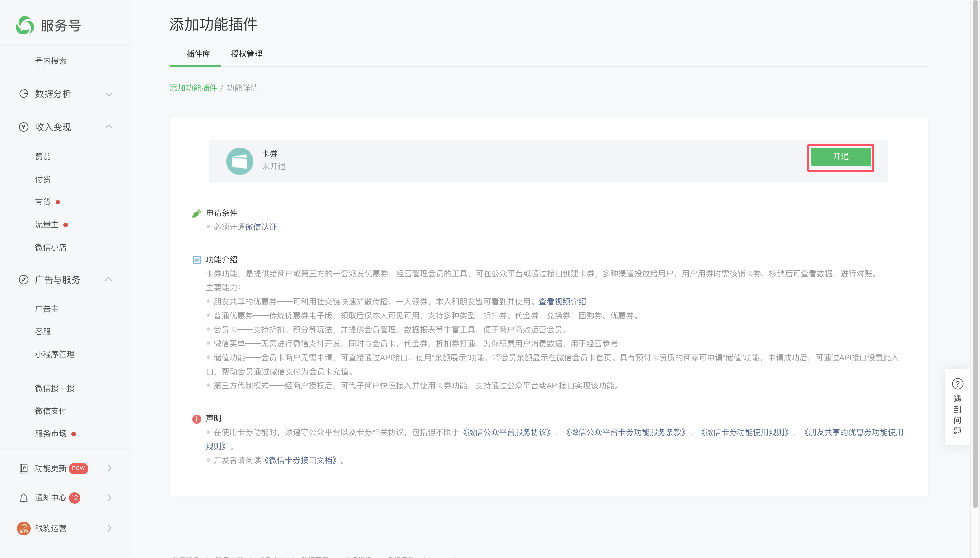Click the 添加功能插件 breadcrumb link
Viewport: 980px width, 558px height.
point(193,88)
